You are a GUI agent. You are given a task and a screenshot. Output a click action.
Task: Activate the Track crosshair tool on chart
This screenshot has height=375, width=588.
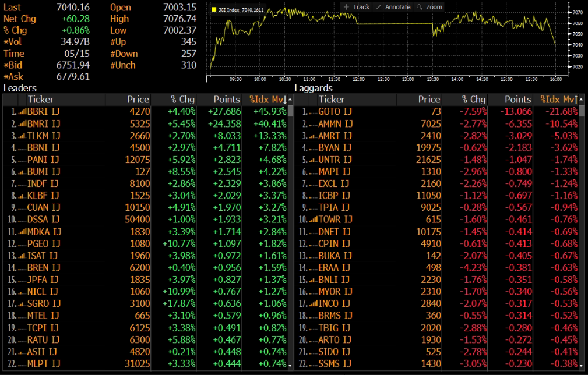[357, 7]
